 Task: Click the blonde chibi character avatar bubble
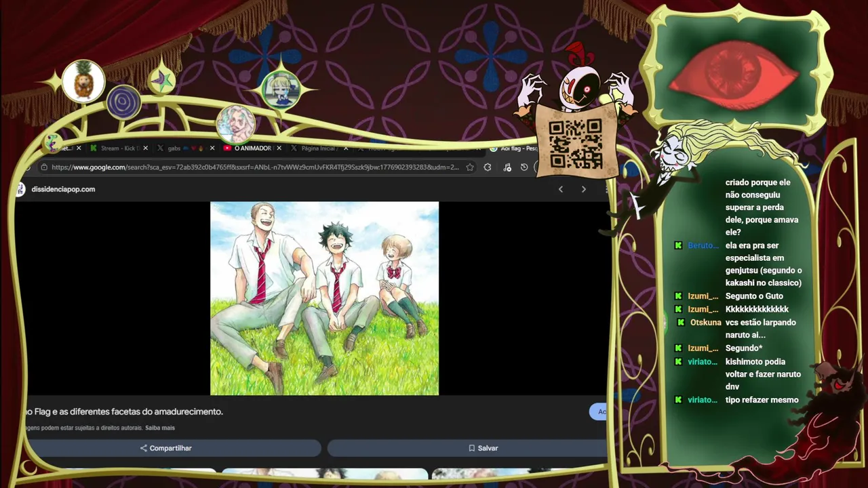pos(281,89)
